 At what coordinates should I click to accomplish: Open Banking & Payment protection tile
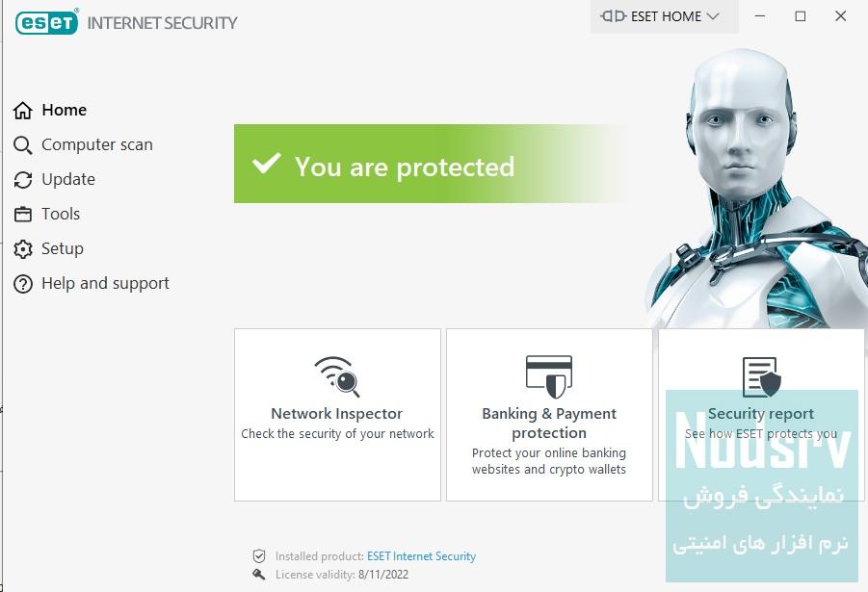549,424
